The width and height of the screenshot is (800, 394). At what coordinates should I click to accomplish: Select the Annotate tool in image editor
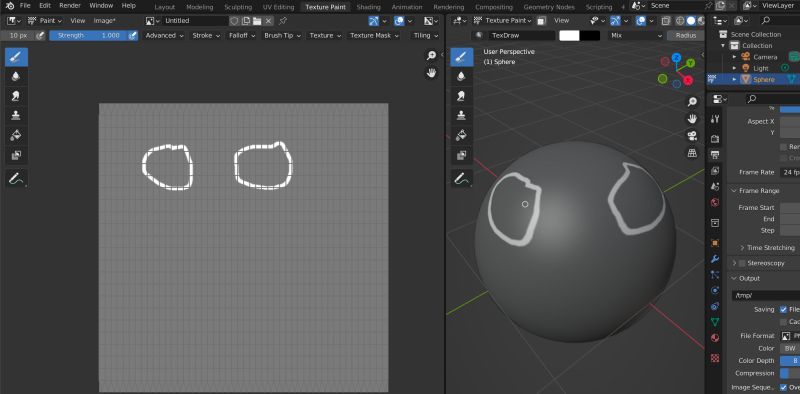[x=16, y=179]
